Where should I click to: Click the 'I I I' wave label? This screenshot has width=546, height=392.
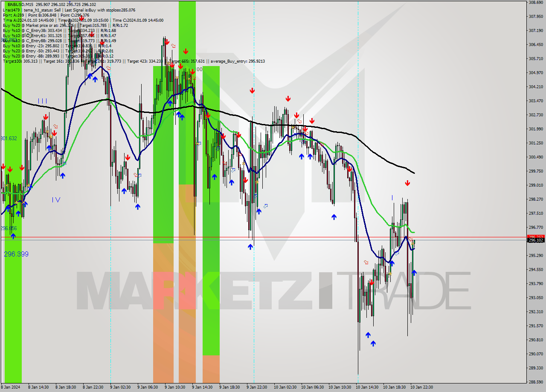pos(42,101)
